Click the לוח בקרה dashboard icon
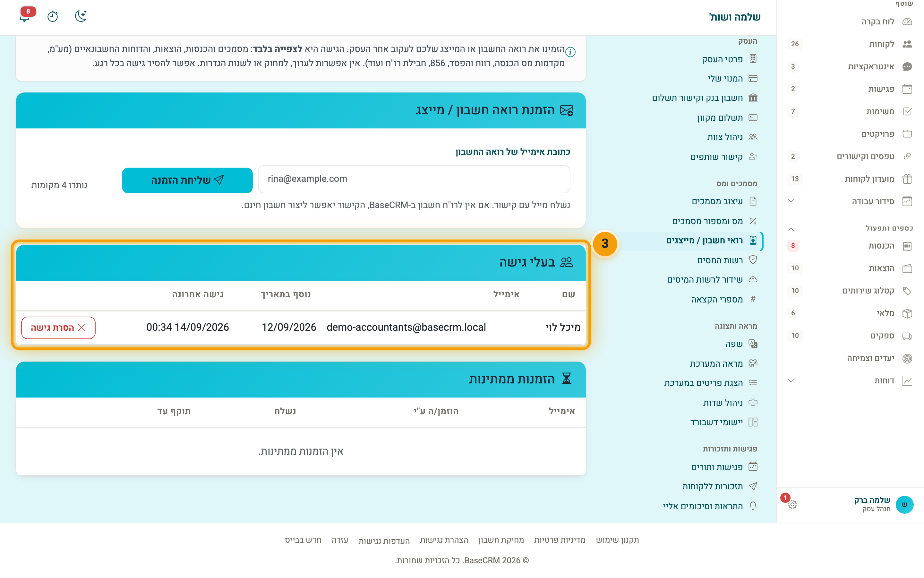The height and width of the screenshot is (578, 924). point(907,22)
